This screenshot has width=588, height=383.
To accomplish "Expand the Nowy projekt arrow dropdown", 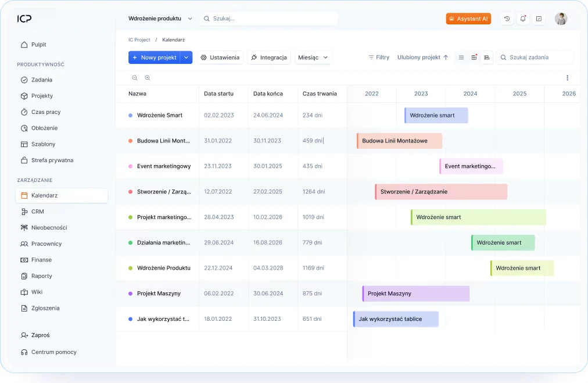I will [x=187, y=58].
